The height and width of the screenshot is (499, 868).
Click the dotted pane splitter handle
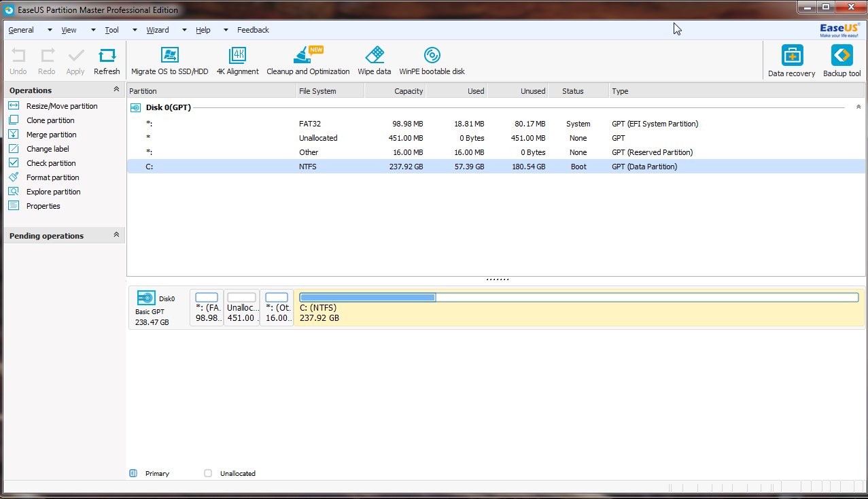tap(498, 279)
